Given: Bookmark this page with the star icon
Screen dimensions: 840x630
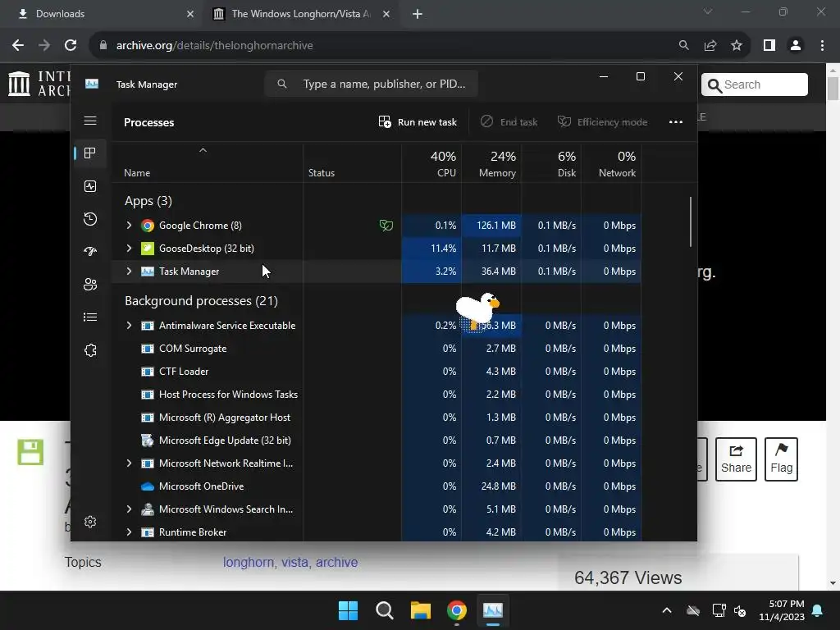Looking at the screenshot, I should pos(737,46).
